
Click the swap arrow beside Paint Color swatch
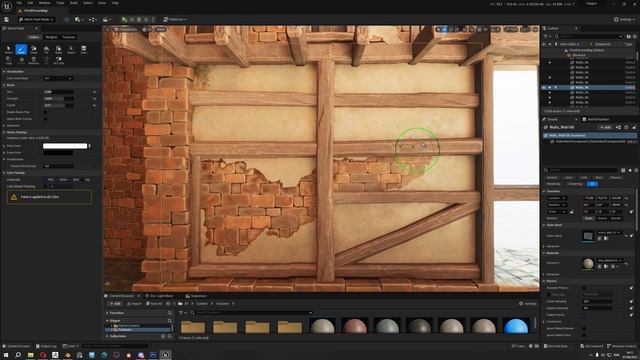tap(90, 146)
